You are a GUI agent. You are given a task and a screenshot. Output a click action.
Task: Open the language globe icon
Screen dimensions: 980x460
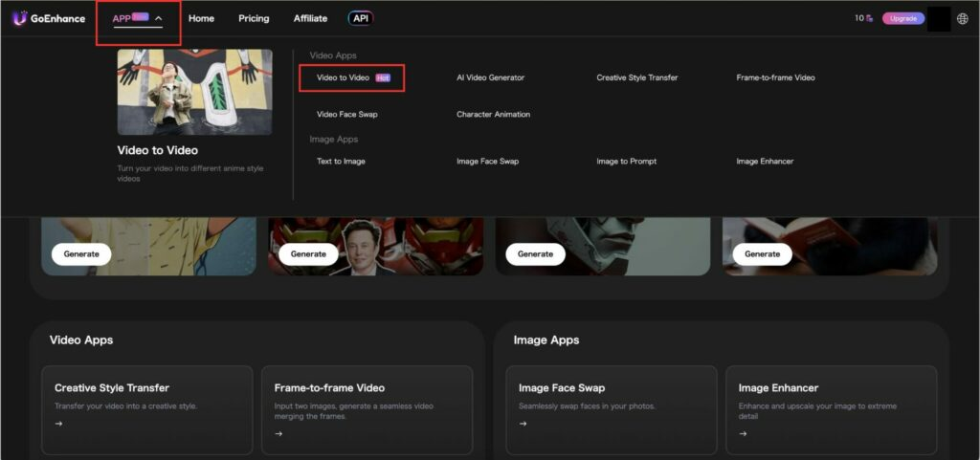click(x=962, y=18)
